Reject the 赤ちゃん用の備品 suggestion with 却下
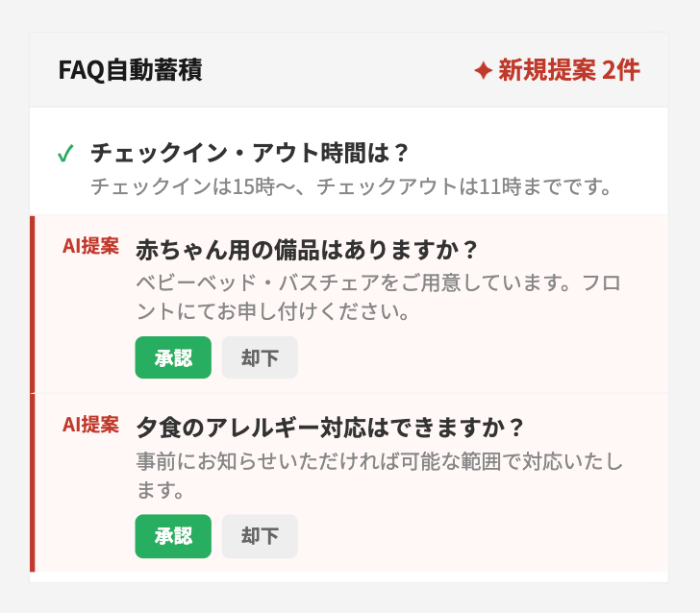 pyautogui.click(x=260, y=357)
